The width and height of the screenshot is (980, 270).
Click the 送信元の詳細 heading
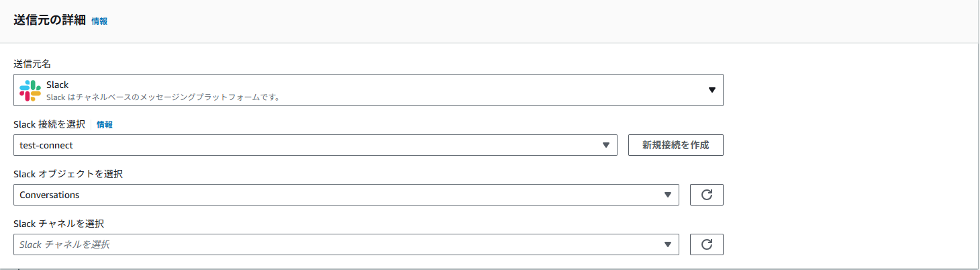[x=50, y=20]
